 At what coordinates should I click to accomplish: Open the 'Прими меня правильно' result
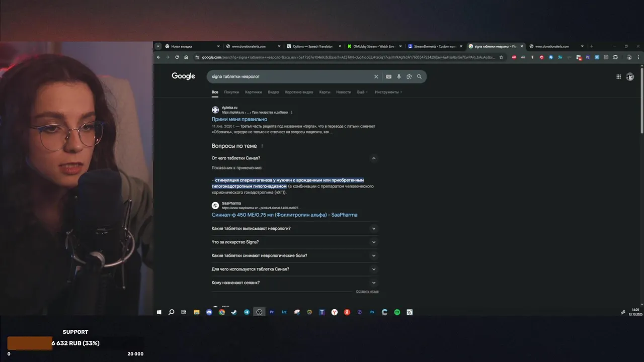pyautogui.click(x=239, y=120)
